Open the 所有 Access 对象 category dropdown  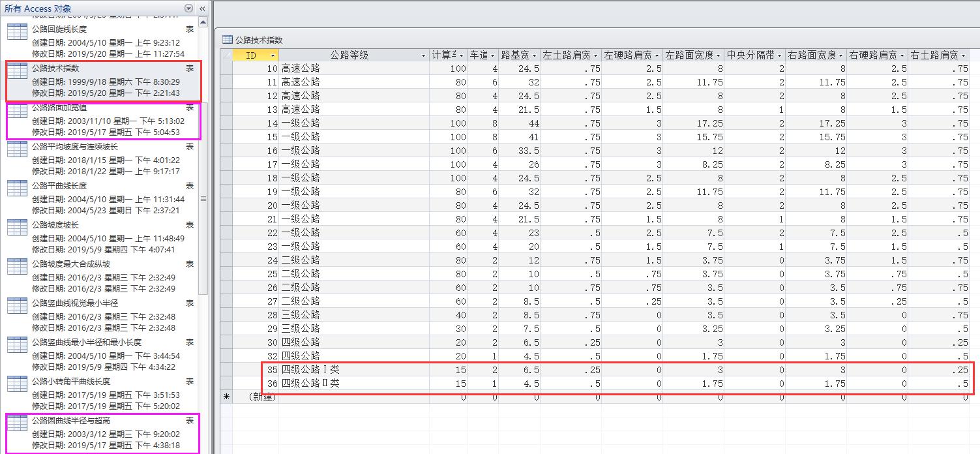pyautogui.click(x=189, y=8)
